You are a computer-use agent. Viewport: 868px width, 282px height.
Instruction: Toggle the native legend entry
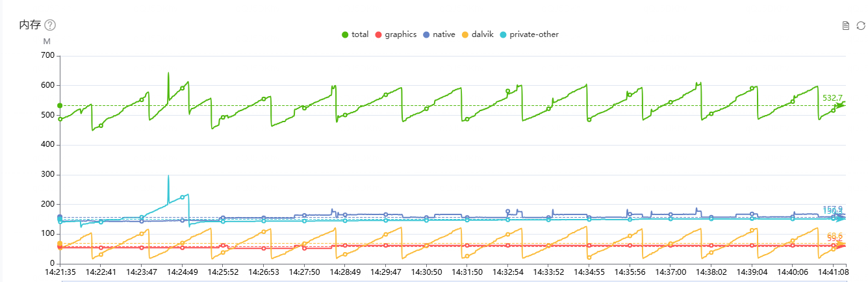(x=439, y=34)
